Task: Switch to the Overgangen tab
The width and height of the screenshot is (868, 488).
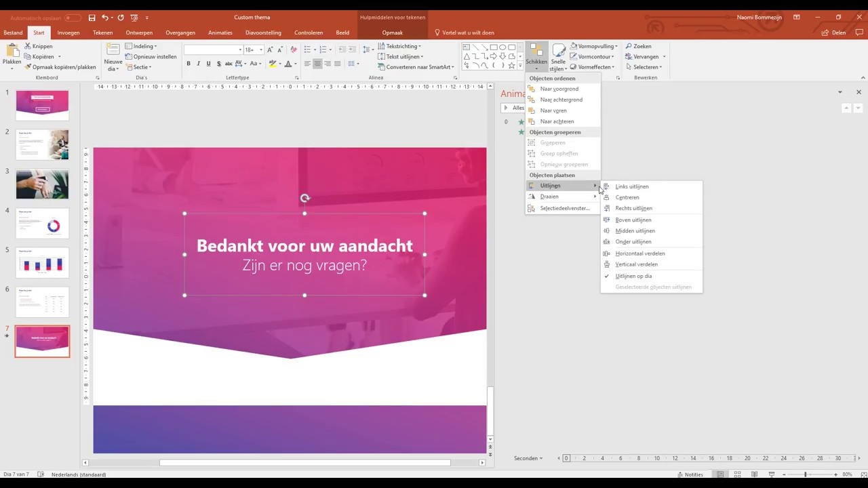Action: coord(180,33)
